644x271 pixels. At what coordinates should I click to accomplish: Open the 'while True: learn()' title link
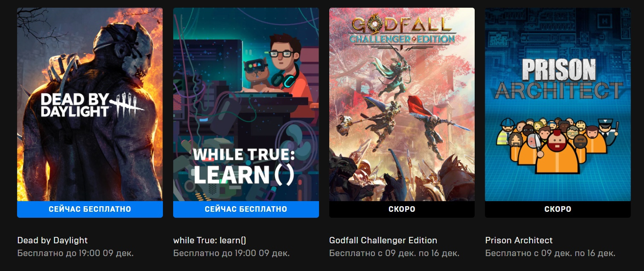210,240
